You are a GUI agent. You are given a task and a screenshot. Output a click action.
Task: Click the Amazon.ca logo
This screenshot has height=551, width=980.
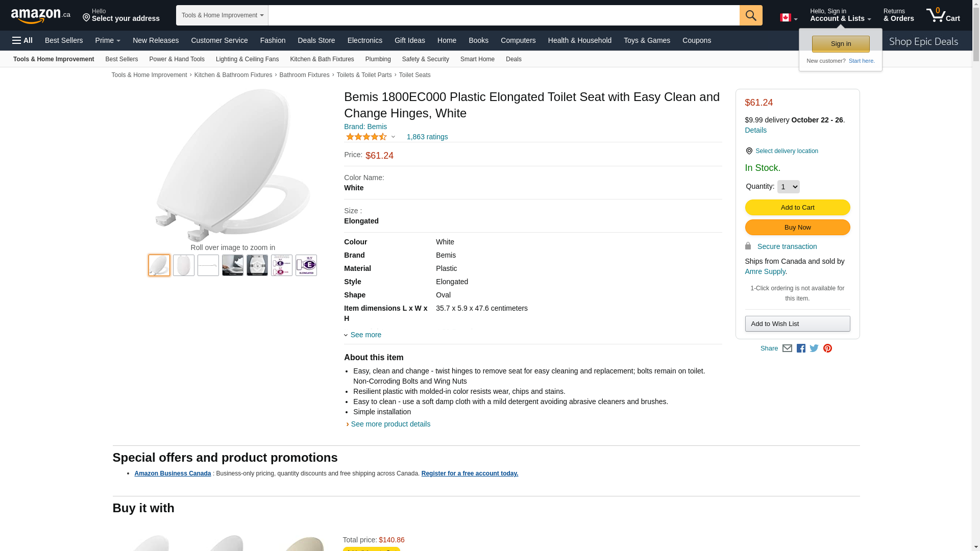pos(41,16)
